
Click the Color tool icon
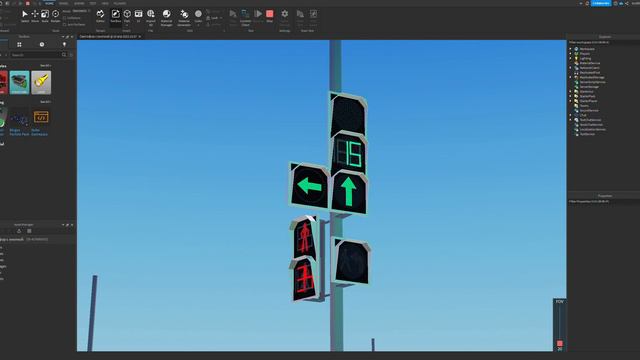[x=198, y=14]
